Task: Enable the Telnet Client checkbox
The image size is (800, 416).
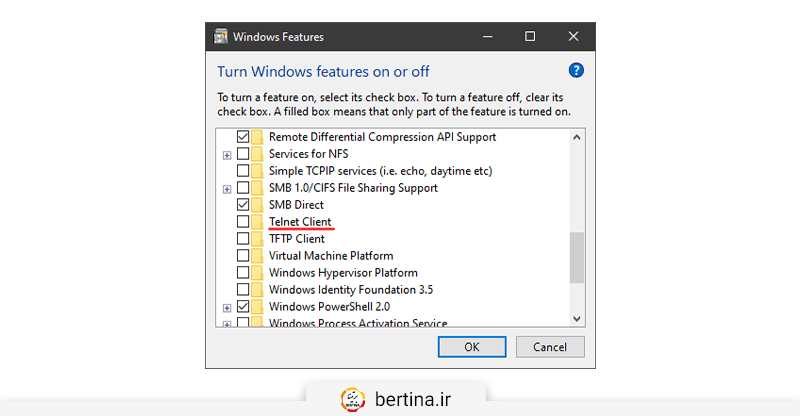Action: [243, 222]
